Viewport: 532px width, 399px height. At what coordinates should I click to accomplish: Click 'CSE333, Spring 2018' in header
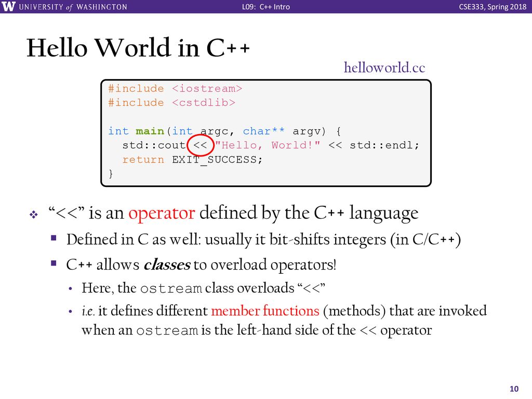(x=493, y=7)
